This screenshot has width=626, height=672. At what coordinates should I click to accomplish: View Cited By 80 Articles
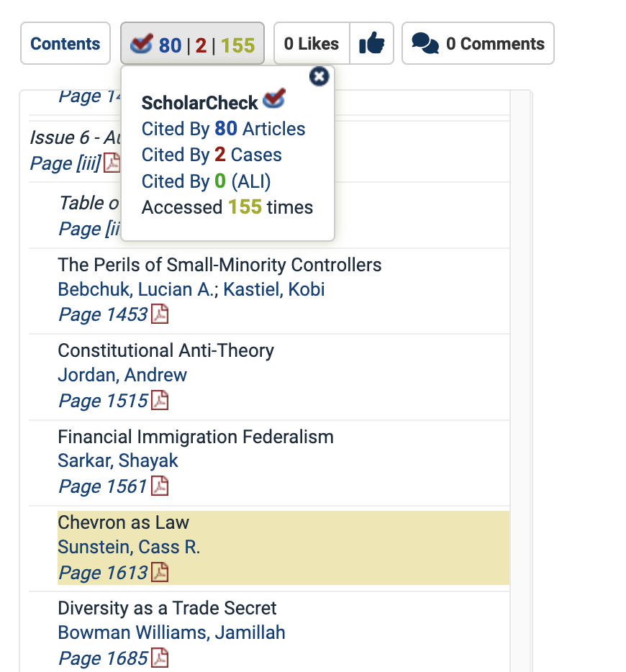223,129
